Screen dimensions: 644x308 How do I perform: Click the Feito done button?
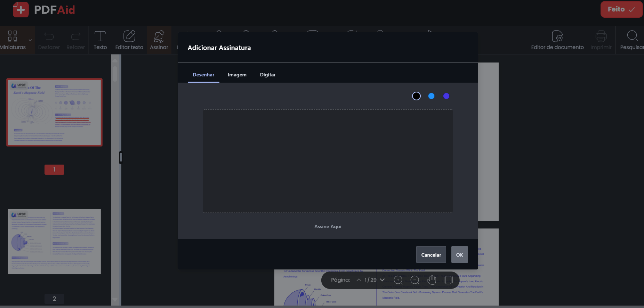pyautogui.click(x=621, y=9)
